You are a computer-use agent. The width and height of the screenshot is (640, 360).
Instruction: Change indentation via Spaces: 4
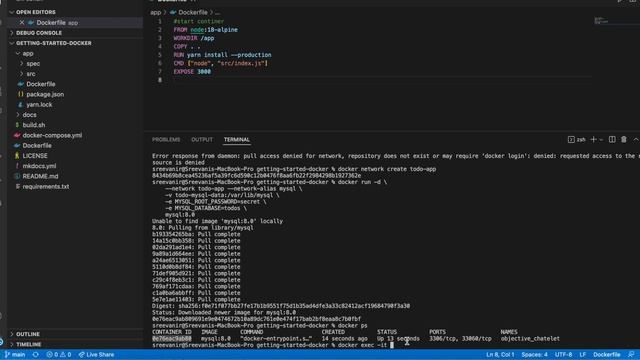[x=534, y=355]
